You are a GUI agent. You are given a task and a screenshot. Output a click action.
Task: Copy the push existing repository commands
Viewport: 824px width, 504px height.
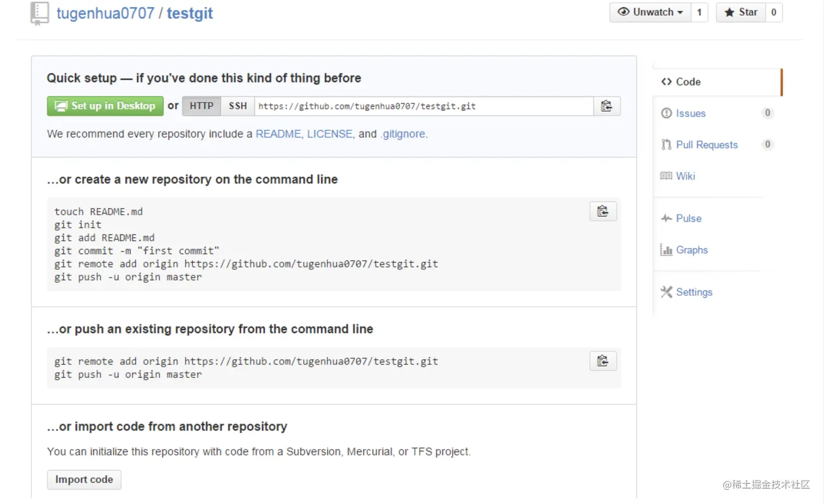tap(603, 361)
